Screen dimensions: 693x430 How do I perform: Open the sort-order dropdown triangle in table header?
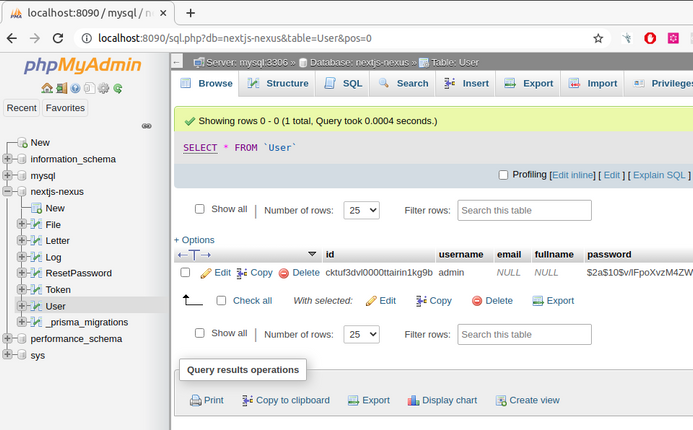pos(312,254)
